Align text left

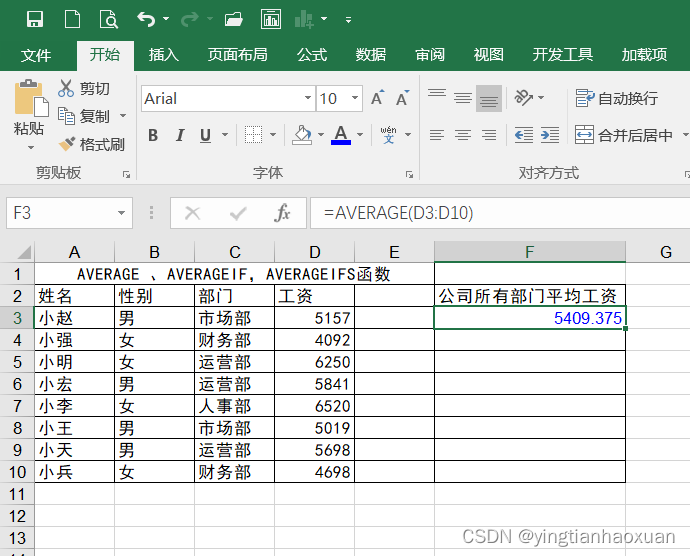coord(437,135)
